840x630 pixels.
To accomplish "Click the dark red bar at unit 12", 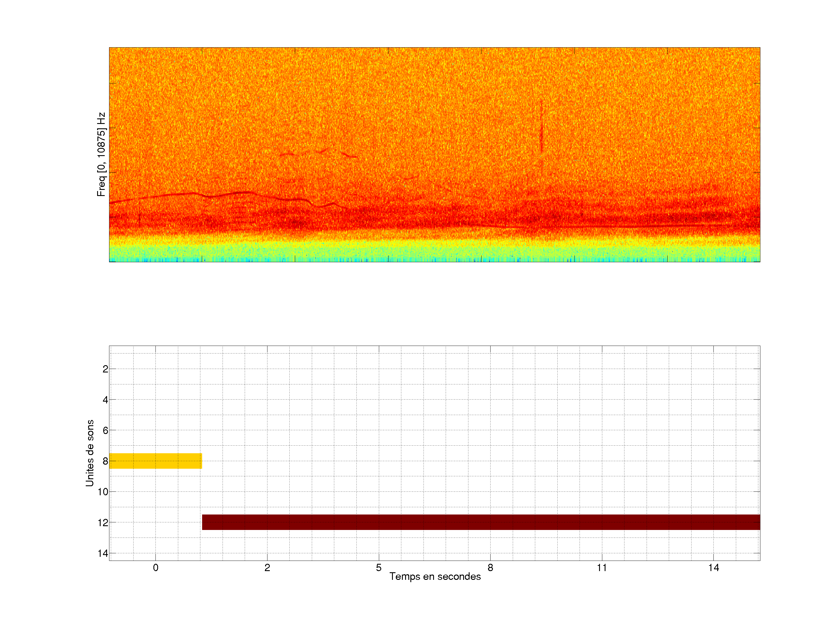I will tap(481, 522).
